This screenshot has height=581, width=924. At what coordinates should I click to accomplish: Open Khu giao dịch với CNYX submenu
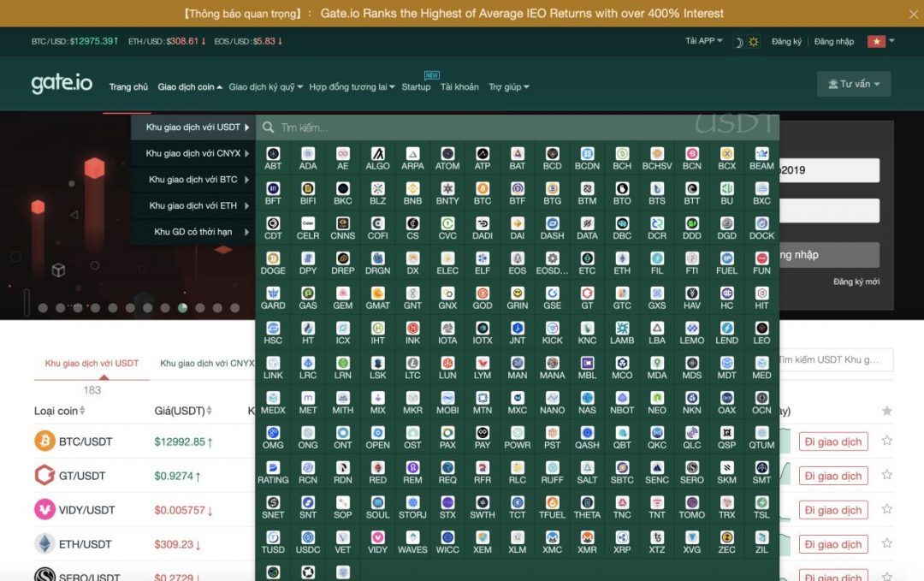click(x=193, y=153)
